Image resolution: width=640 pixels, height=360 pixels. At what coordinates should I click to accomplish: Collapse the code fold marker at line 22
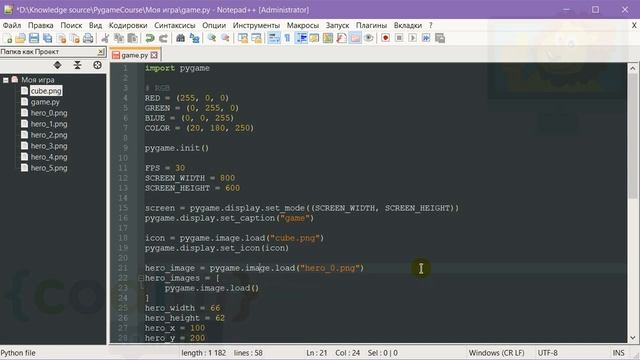pyautogui.click(x=141, y=278)
